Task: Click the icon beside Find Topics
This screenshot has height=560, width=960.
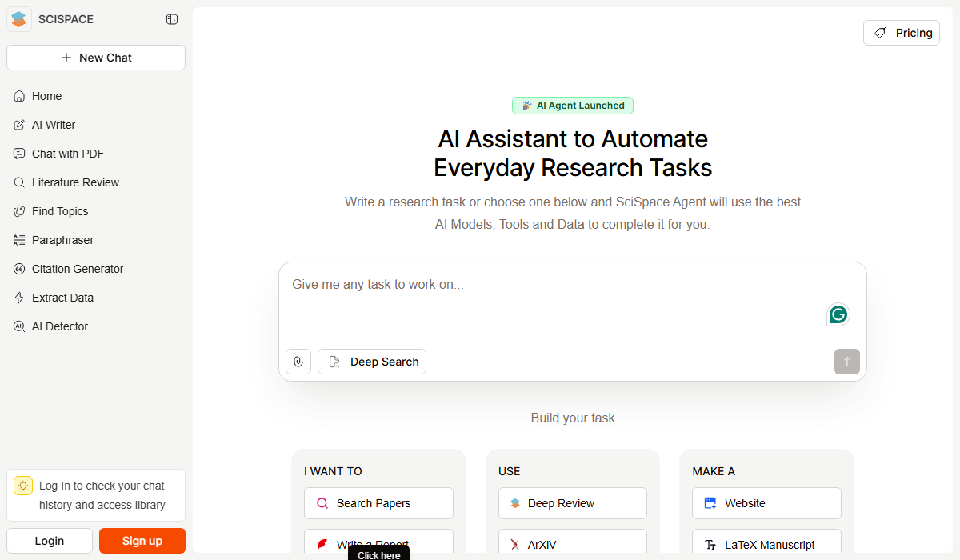Action: point(19,211)
